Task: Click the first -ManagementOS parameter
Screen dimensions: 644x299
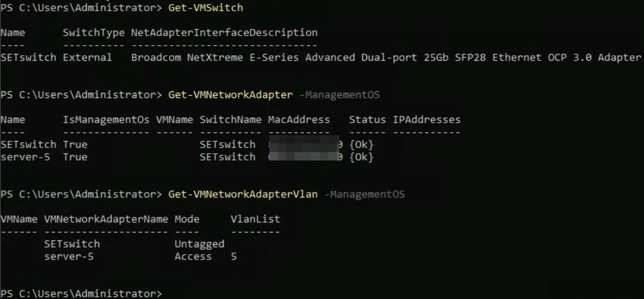Action: click(340, 95)
